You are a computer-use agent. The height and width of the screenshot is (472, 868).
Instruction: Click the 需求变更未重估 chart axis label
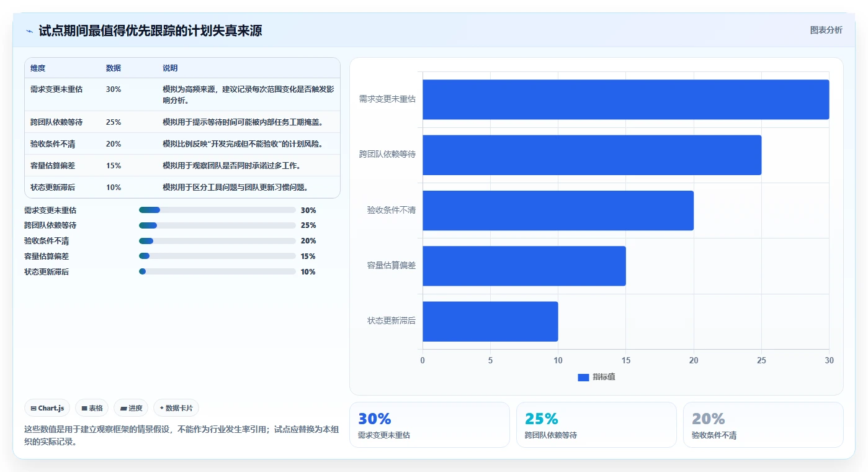387,99
